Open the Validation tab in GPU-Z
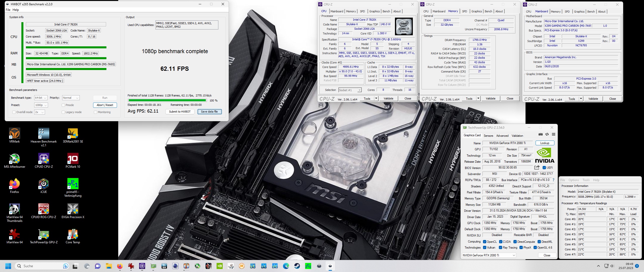The height and width of the screenshot is (272, 644). [x=517, y=136]
